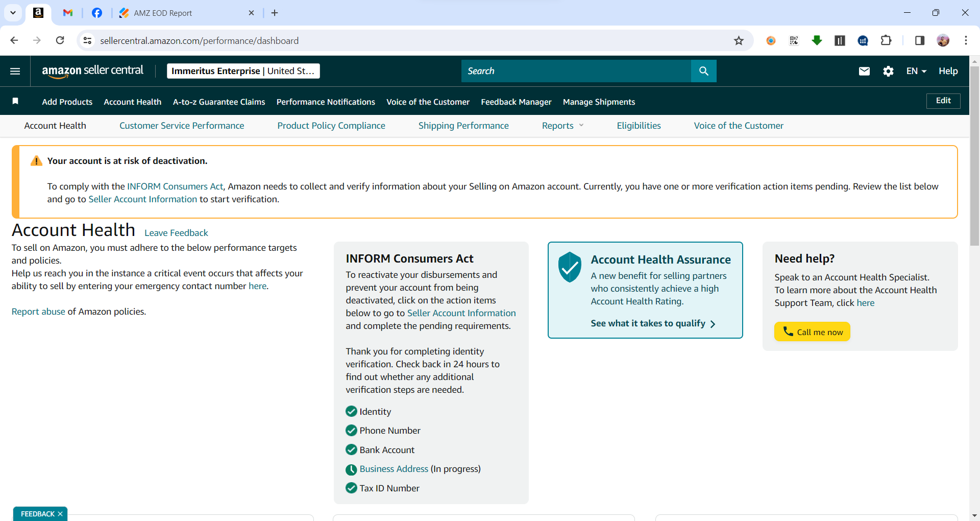Click the green download arrow extension
This screenshot has width=980, height=521.
tap(817, 40)
